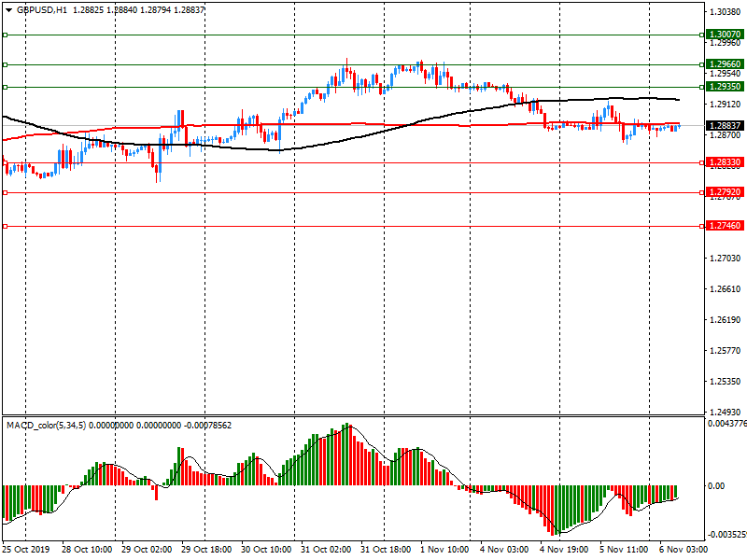
Task: Click the 1.27460 red price label
Action: coord(724,226)
